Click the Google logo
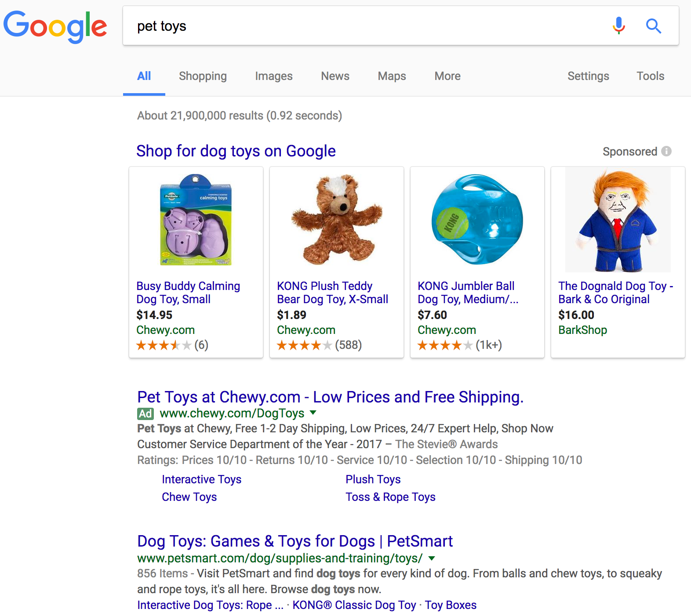 55,26
